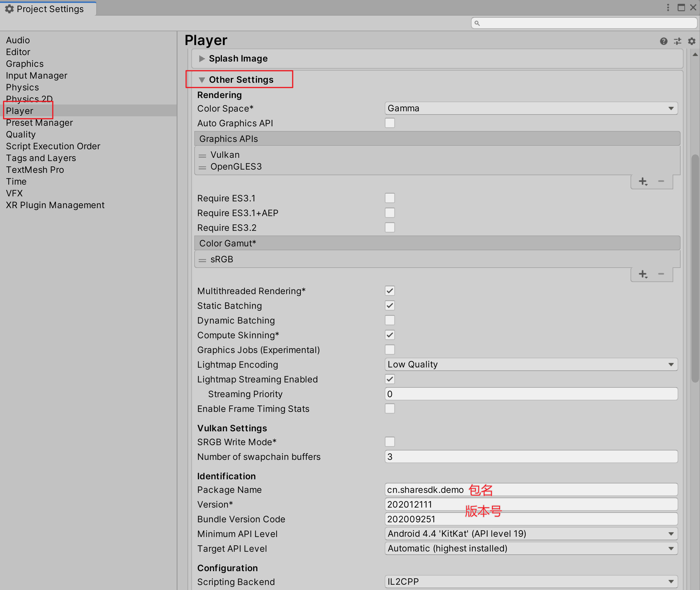
Task: Open the window kebab menu icon
Action: tap(668, 8)
